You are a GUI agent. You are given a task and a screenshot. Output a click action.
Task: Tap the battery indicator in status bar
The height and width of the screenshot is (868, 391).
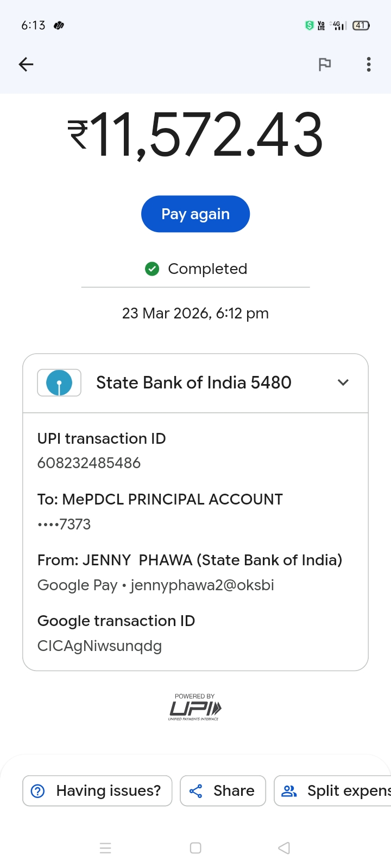click(361, 25)
